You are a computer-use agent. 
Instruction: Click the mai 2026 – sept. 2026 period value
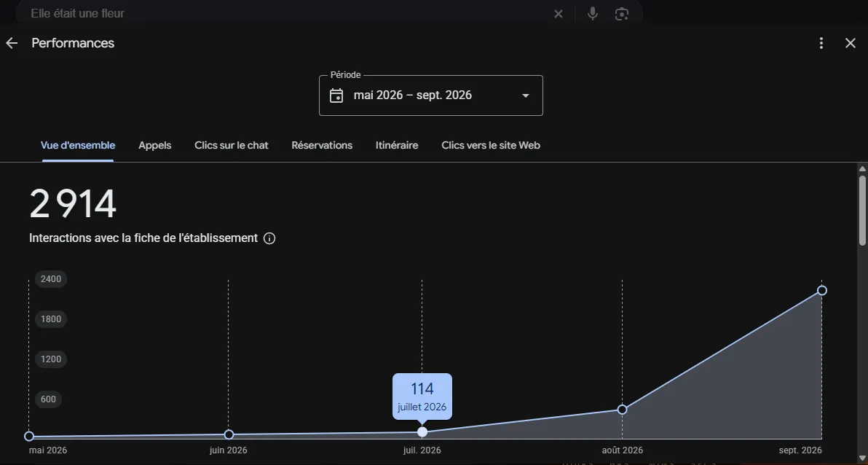click(413, 95)
